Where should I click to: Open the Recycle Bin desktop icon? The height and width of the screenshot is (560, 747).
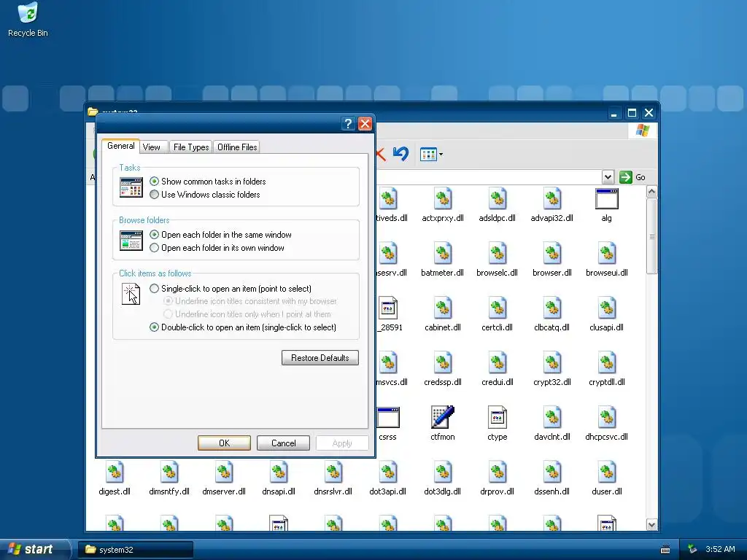click(28, 20)
